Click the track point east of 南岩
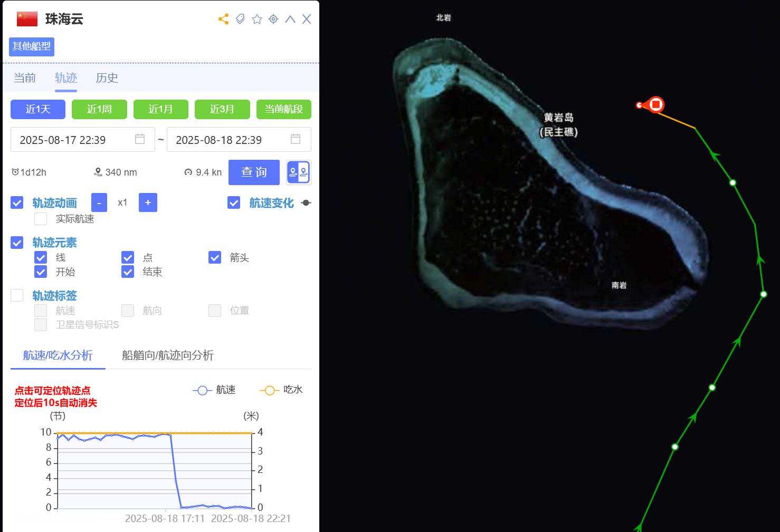780x532 pixels. tap(763, 294)
